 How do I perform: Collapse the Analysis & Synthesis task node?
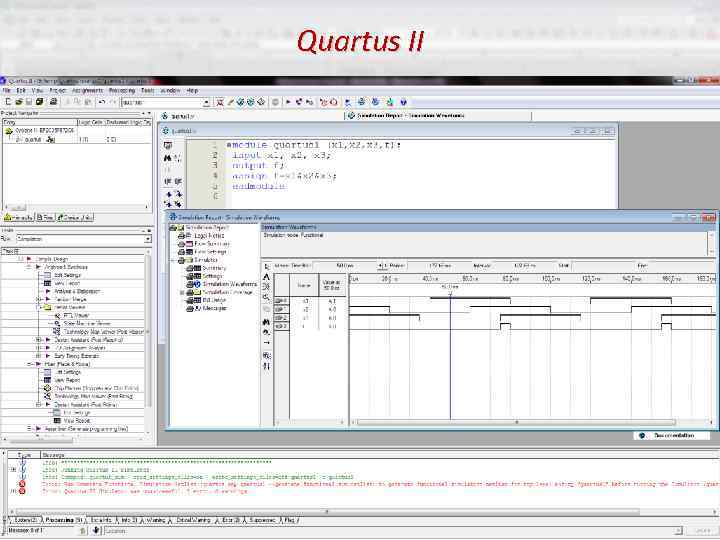(29, 267)
